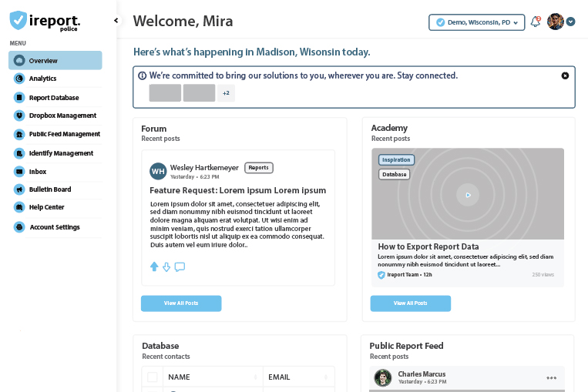
Task: Expand the user profile menu arrow
Action: [571, 22]
